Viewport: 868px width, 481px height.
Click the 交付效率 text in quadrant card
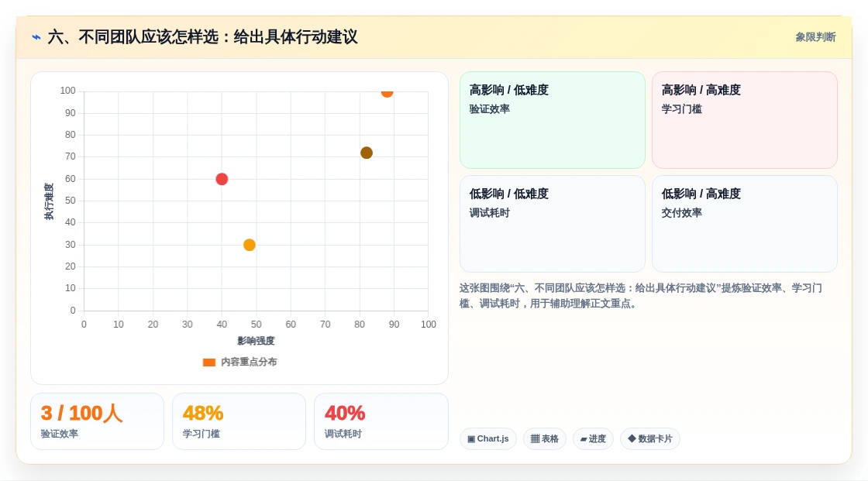681,213
